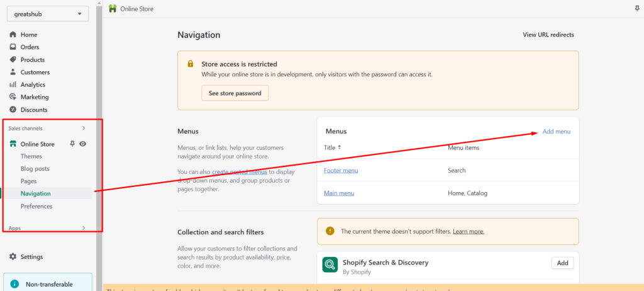Open Pages under Online Store
The height and width of the screenshot is (291, 644).
29,181
